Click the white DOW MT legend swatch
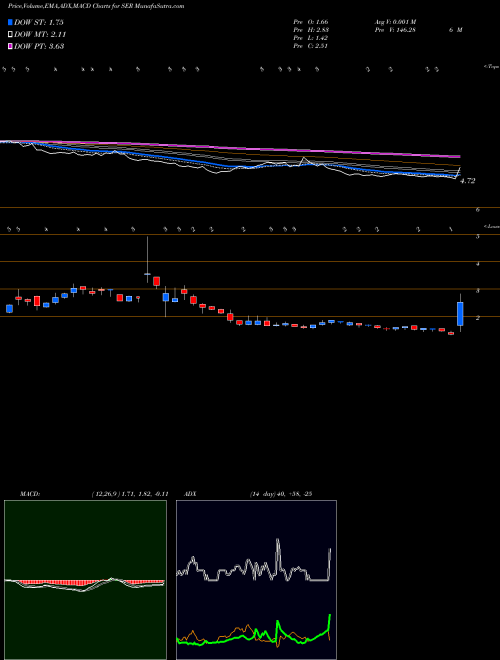This screenshot has width=500, height=660. click(x=10, y=35)
